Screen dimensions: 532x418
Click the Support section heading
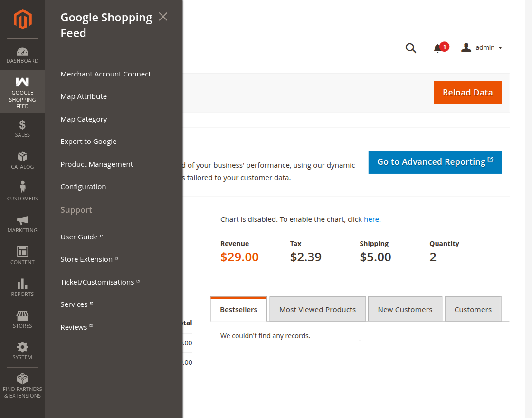(x=76, y=209)
